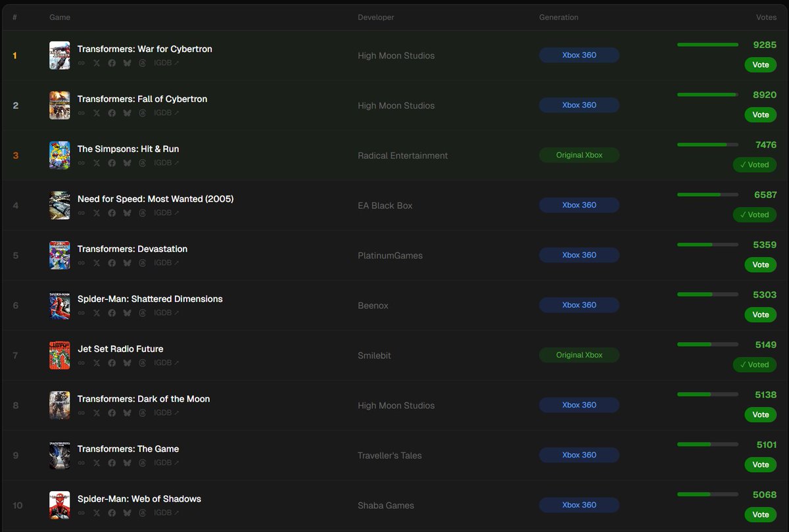789x532 pixels.
Task: Share Transformers: Fall of Cybertron on Bluesky
Action: point(128,113)
